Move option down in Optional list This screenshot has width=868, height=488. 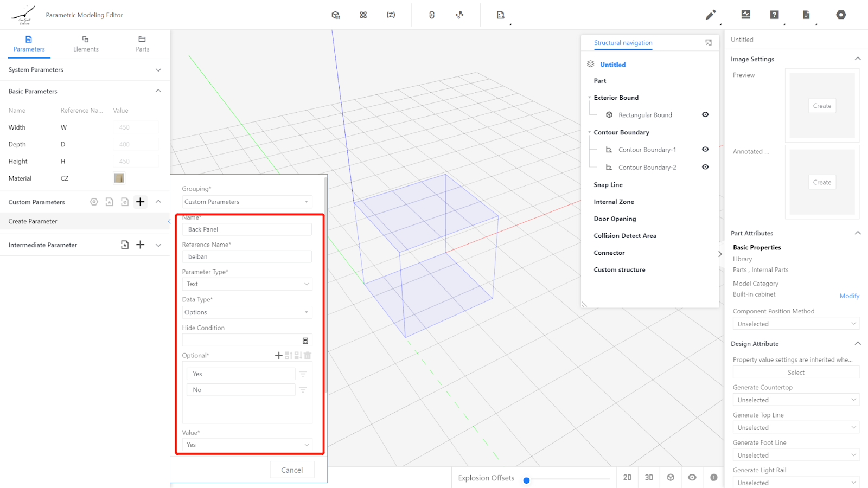pyautogui.click(x=298, y=356)
